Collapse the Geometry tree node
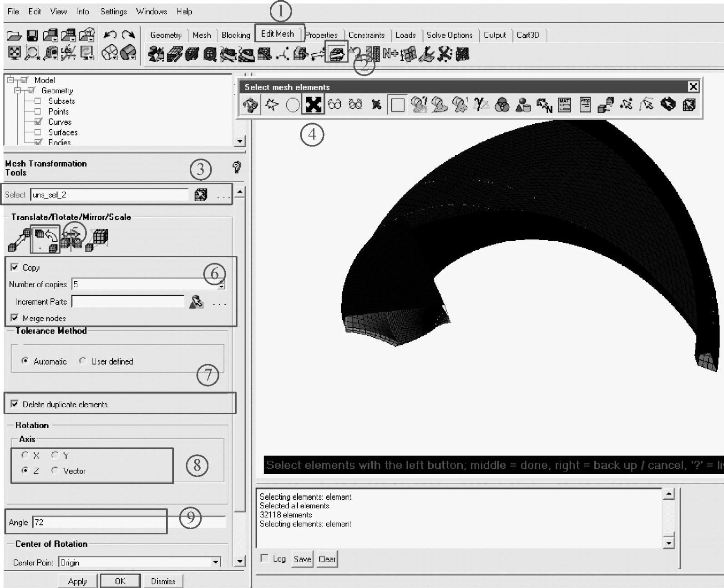Viewport: 724px width, 588px height. pyautogui.click(x=17, y=91)
